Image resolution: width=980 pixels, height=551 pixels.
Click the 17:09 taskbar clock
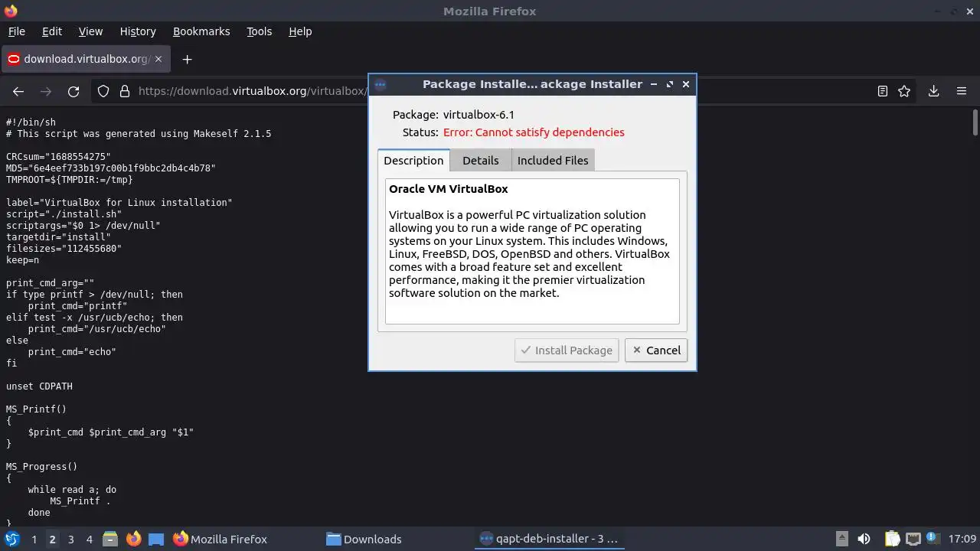[x=962, y=539]
